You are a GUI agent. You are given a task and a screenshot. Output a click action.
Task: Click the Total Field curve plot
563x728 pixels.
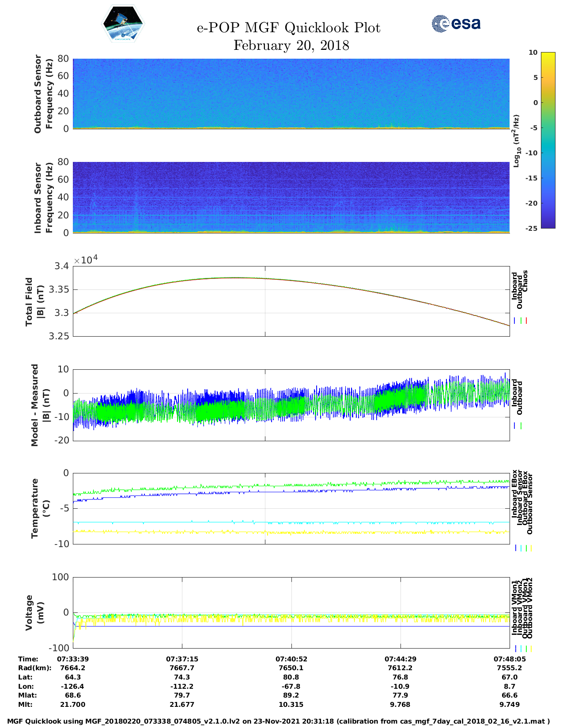point(291,301)
